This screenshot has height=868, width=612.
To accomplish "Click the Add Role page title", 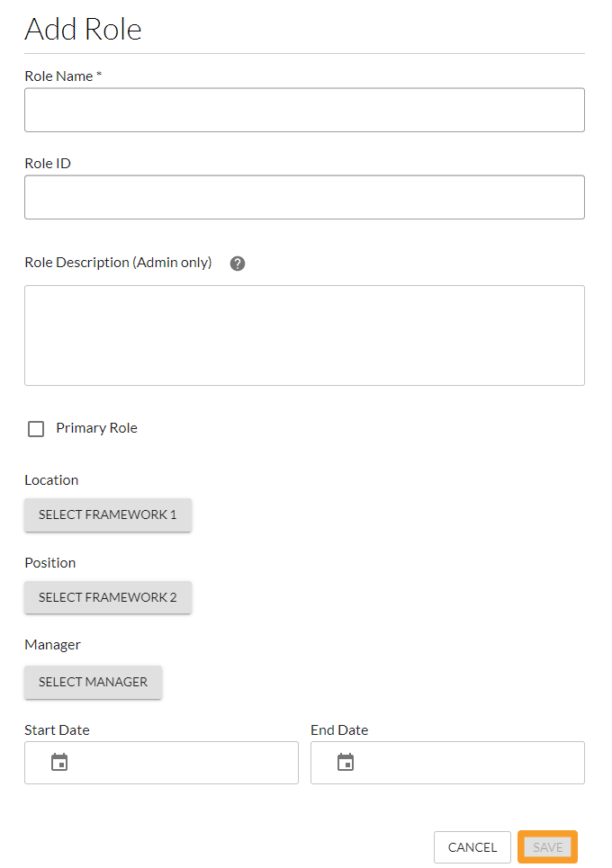I will (83, 29).
